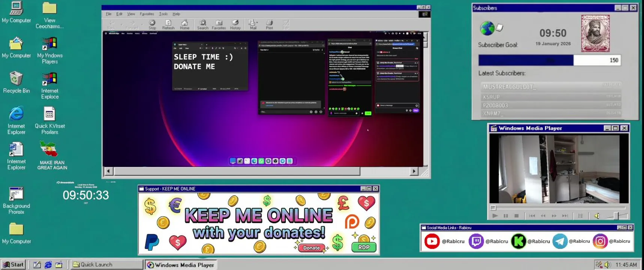Click the notepad quick launch taskbar icon
This screenshot has height=270, width=644.
[37, 265]
